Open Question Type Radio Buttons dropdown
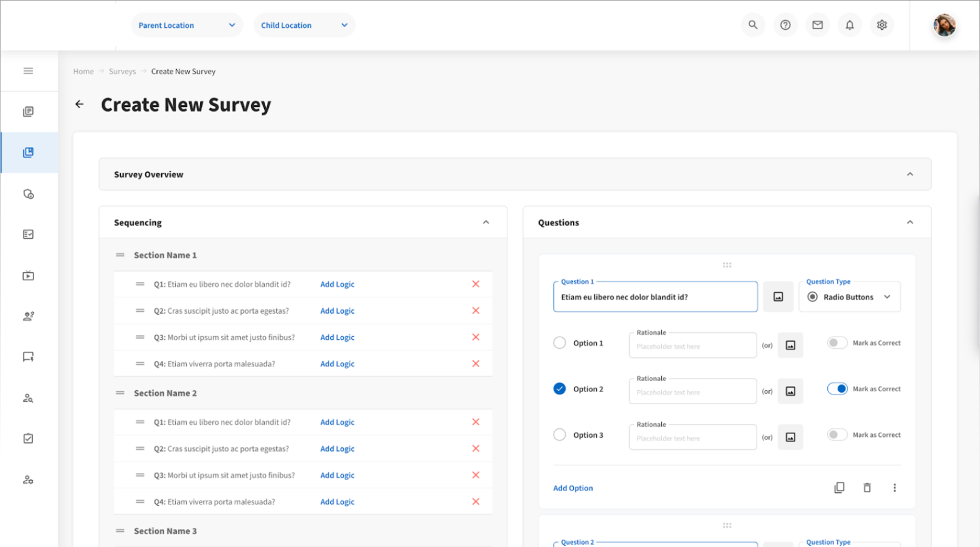The image size is (980, 547). [849, 297]
